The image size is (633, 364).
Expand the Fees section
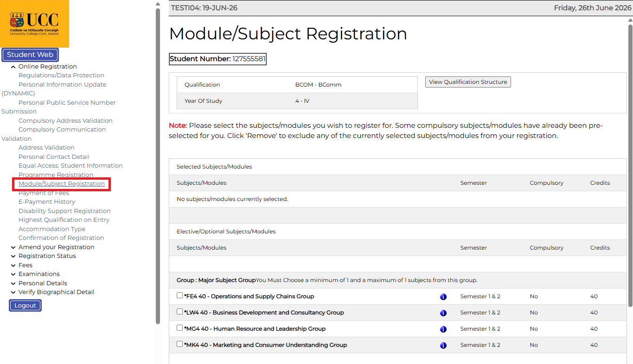13,265
